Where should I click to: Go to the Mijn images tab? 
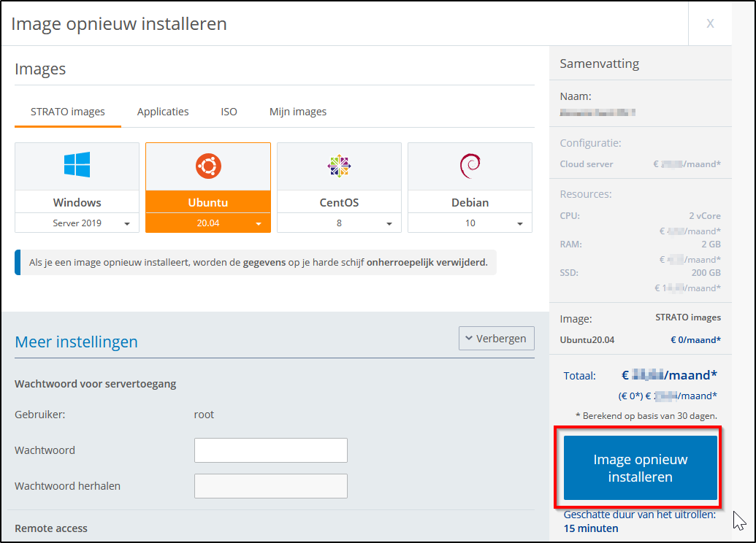click(298, 112)
